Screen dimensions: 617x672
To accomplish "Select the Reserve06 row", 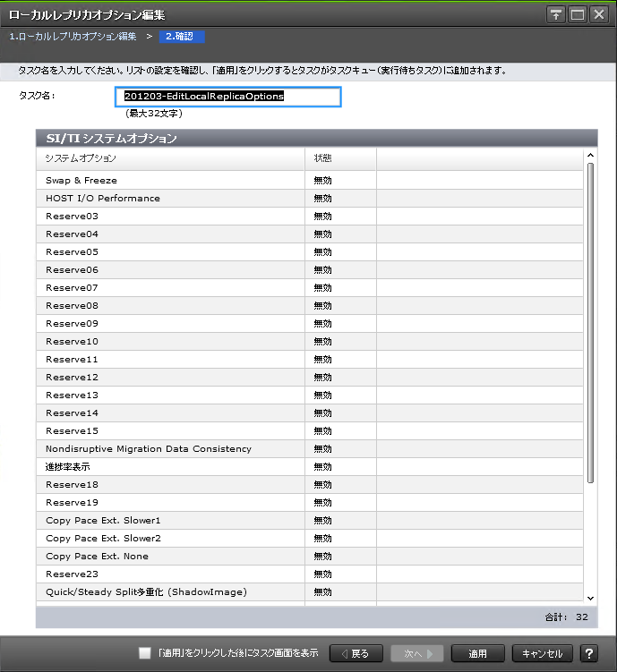I will click(310, 270).
